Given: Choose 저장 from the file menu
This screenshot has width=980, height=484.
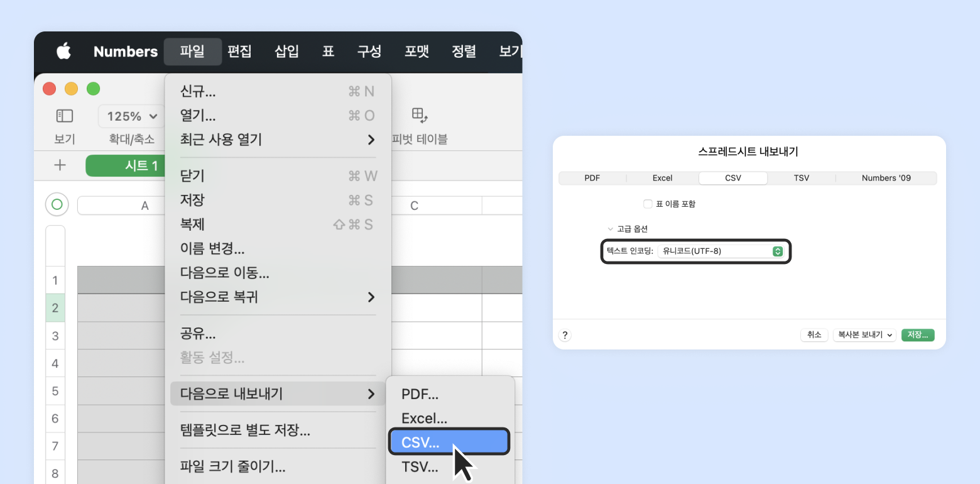Looking at the screenshot, I should coord(278,200).
